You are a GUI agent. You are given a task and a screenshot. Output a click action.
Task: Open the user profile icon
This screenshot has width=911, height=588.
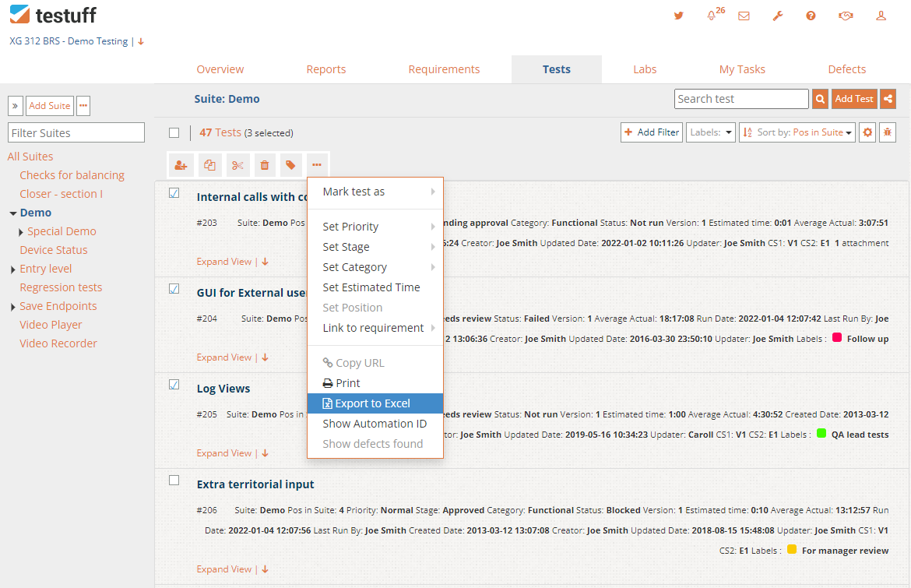tap(881, 16)
